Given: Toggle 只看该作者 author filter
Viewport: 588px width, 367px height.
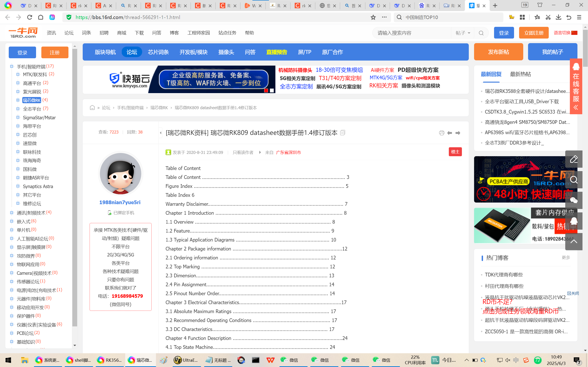Looking at the screenshot, I should [x=243, y=153].
